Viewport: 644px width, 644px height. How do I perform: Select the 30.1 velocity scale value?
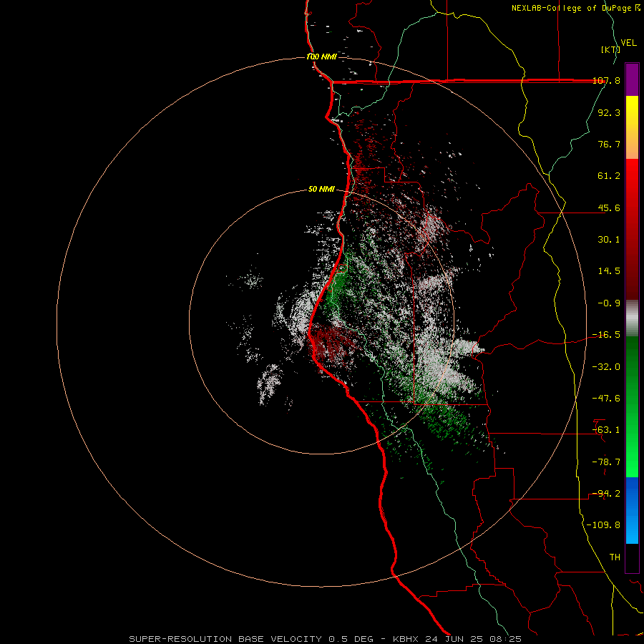pos(609,240)
